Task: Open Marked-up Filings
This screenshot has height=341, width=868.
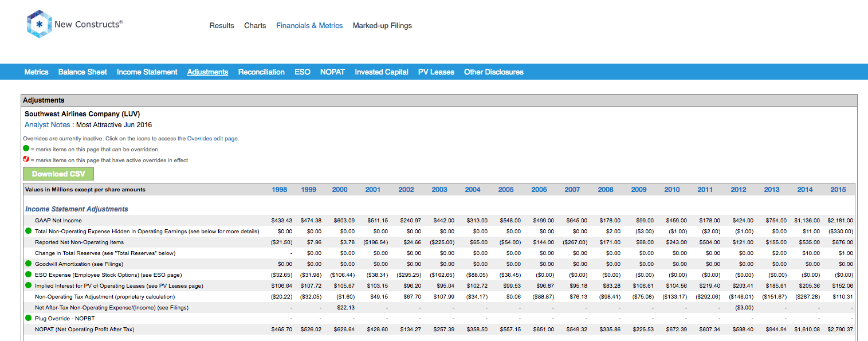Action: coord(382,25)
